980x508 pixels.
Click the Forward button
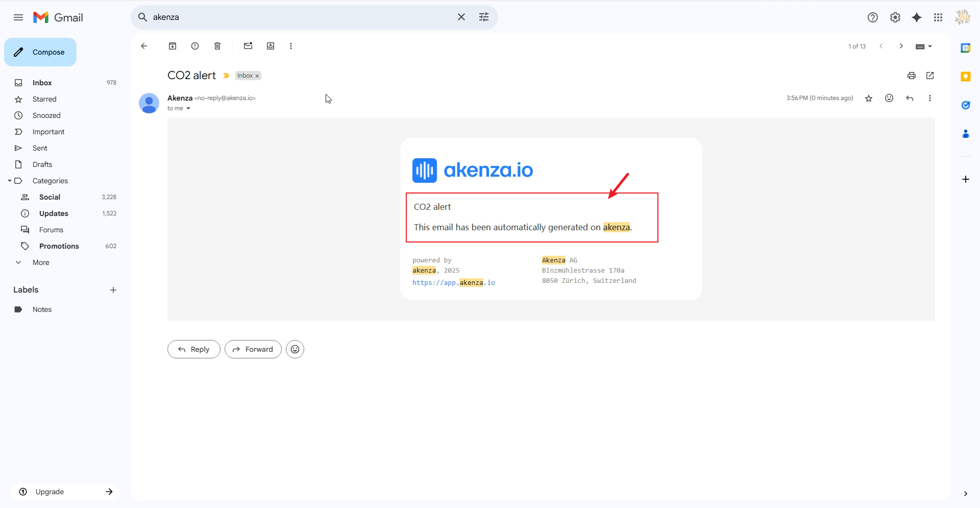(253, 349)
